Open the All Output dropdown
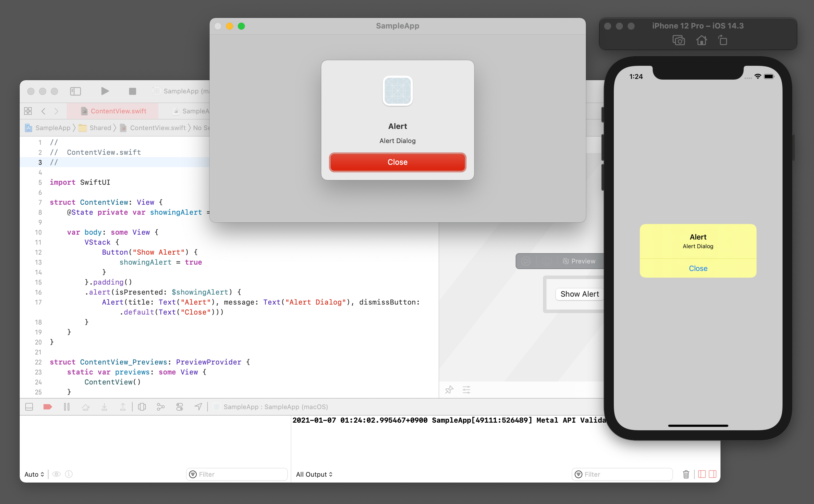The height and width of the screenshot is (504, 814). point(314,474)
